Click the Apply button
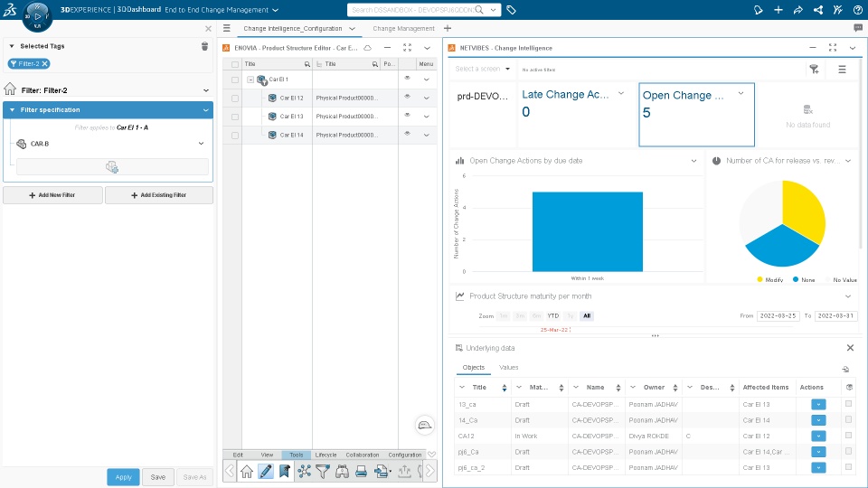This screenshot has height=488, width=868. [124, 477]
